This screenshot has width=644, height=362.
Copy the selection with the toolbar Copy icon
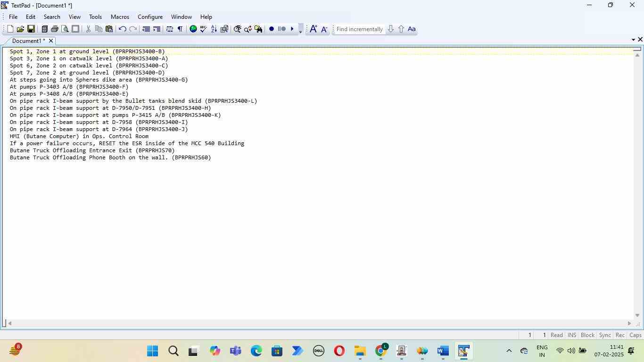click(99, 29)
